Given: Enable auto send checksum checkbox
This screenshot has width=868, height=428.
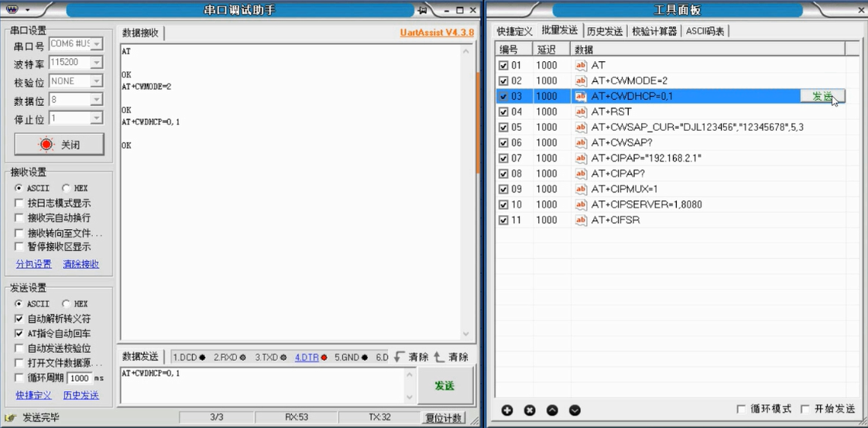Looking at the screenshot, I should [x=19, y=348].
